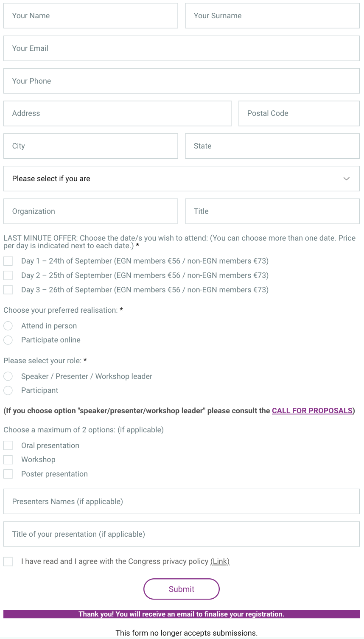Screen dimensions: 364x639
Task: Tick Poster presentation checkbox
Action: pyautogui.click(x=8, y=474)
